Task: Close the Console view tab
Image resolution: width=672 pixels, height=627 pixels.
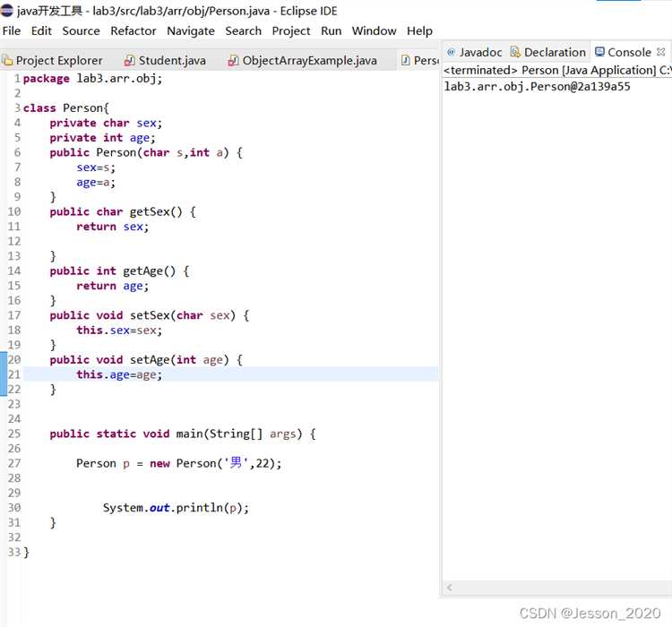Action: 661,52
